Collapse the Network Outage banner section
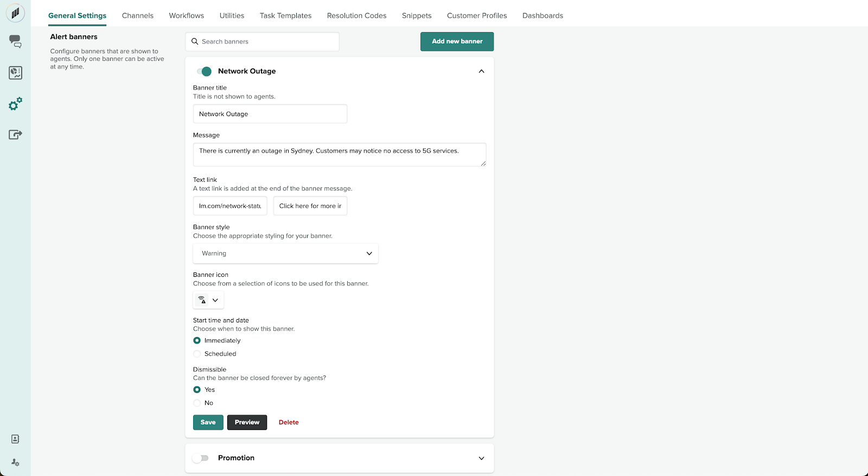Screen dimensions: 868x476 481,71
